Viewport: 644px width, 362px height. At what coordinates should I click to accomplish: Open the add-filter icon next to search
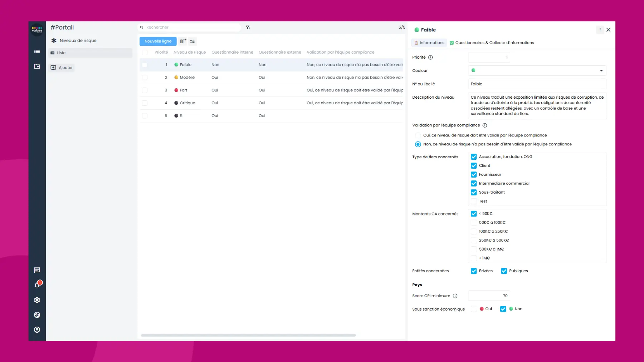click(248, 27)
